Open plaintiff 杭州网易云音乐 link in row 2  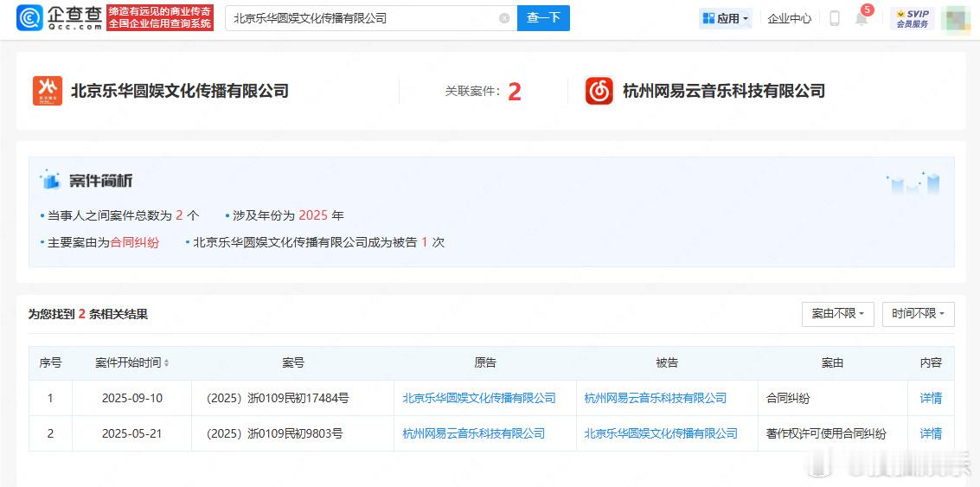(x=474, y=433)
